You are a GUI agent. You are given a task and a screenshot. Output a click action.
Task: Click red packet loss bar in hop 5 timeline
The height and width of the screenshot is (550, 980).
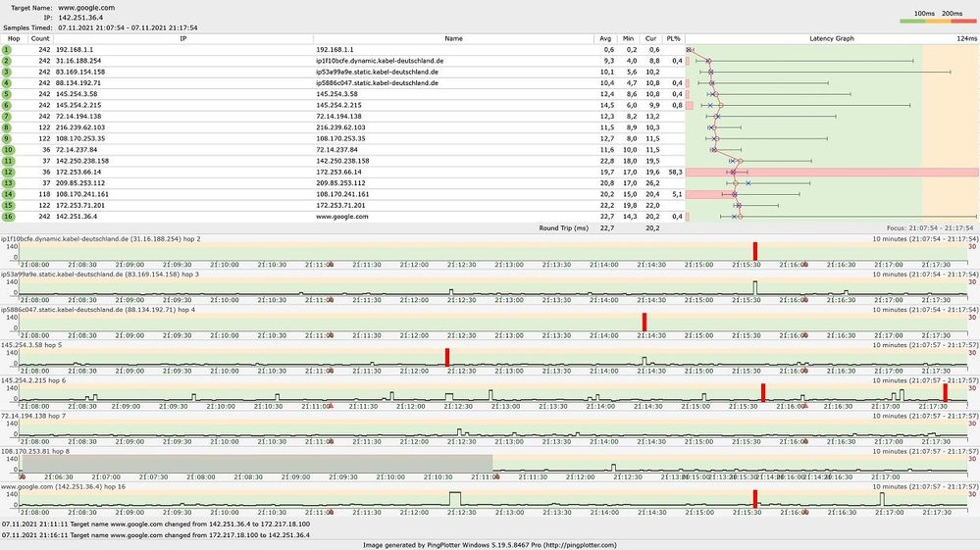pyautogui.click(x=447, y=358)
